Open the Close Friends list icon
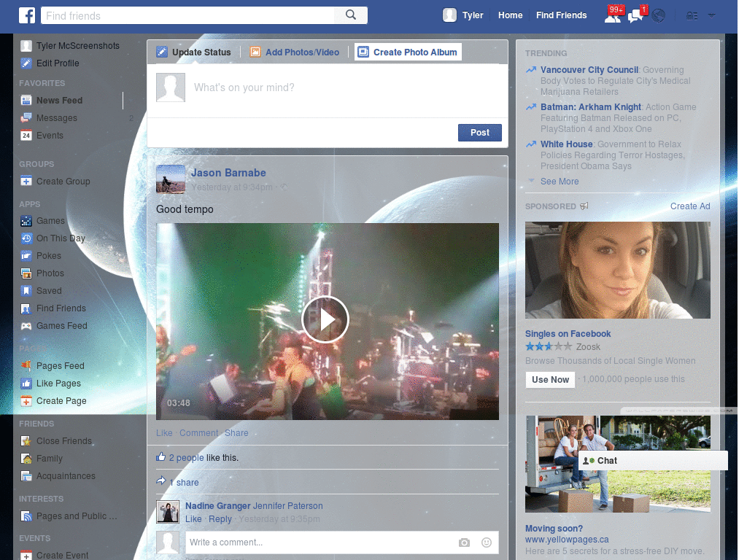Viewport: 747px width, 560px height. (x=26, y=441)
